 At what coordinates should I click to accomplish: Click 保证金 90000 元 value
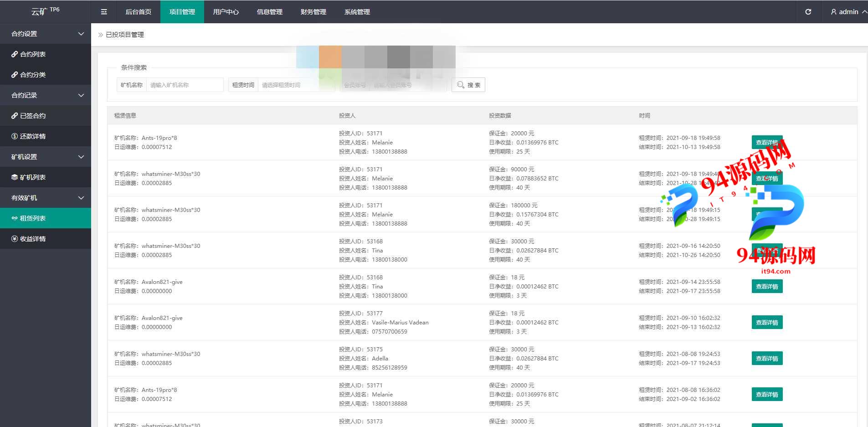(x=512, y=169)
